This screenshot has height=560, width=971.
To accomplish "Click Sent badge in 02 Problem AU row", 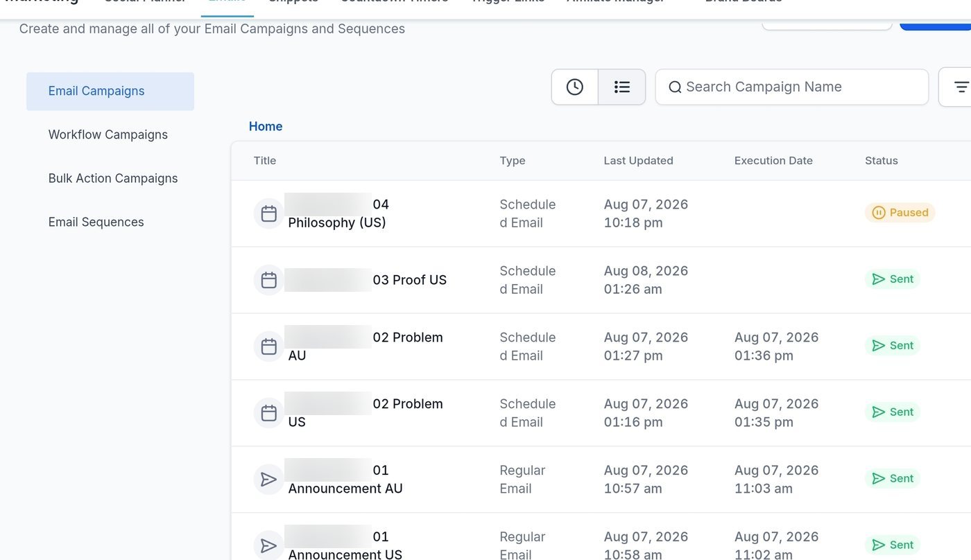I will pos(893,346).
